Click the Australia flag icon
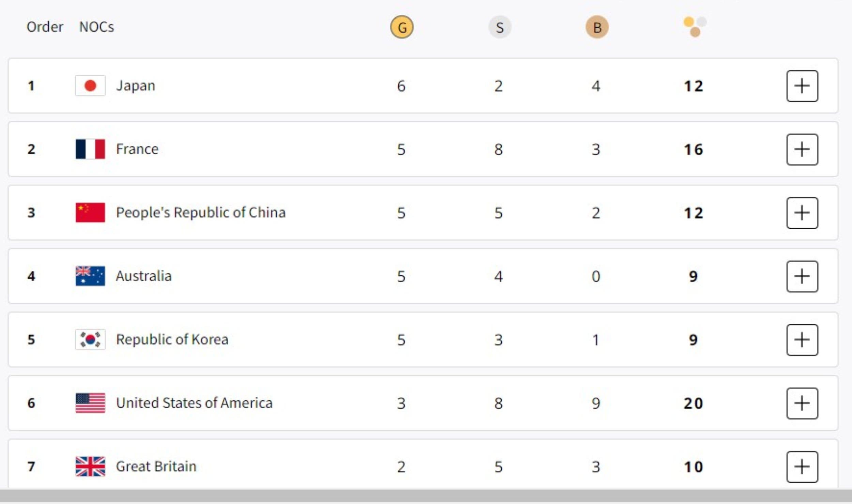852x504 pixels. [90, 276]
